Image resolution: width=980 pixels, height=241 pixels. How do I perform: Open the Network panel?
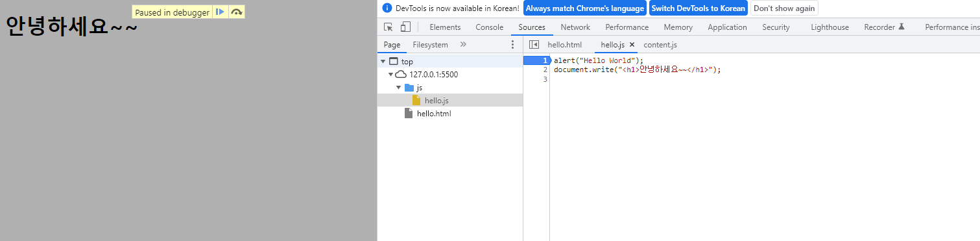pyautogui.click(x=575, y=27)
